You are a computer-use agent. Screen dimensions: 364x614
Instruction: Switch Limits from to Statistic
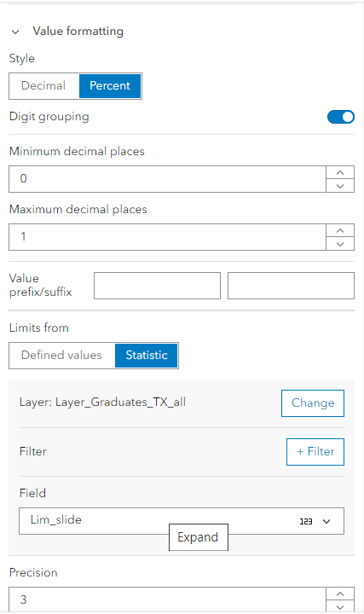pyautogui.click(x=147, y=355)
